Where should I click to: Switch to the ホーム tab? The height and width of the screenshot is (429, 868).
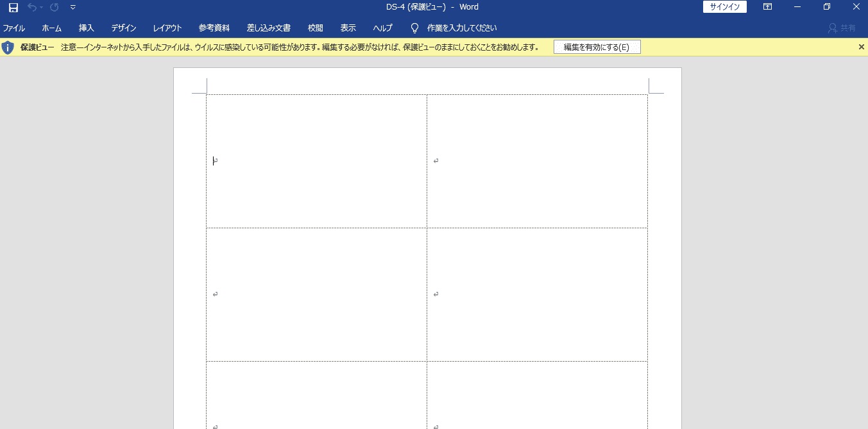point(52,28)
